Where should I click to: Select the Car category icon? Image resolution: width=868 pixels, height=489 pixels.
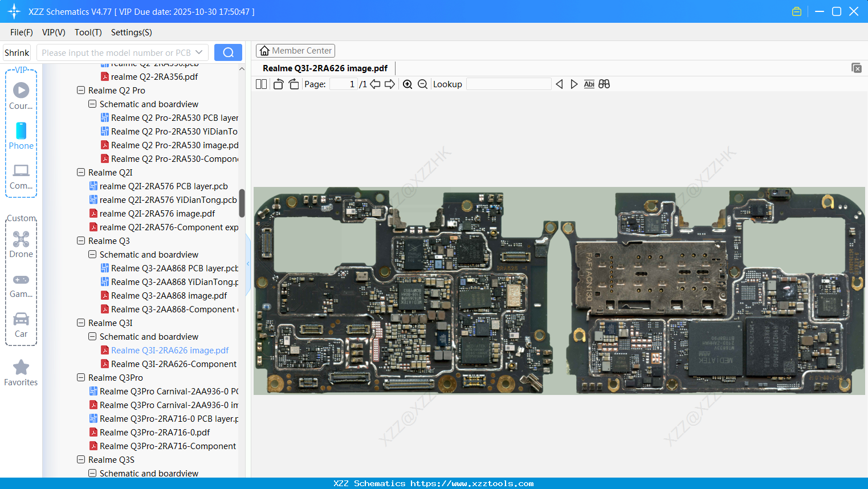pos(21,324)
